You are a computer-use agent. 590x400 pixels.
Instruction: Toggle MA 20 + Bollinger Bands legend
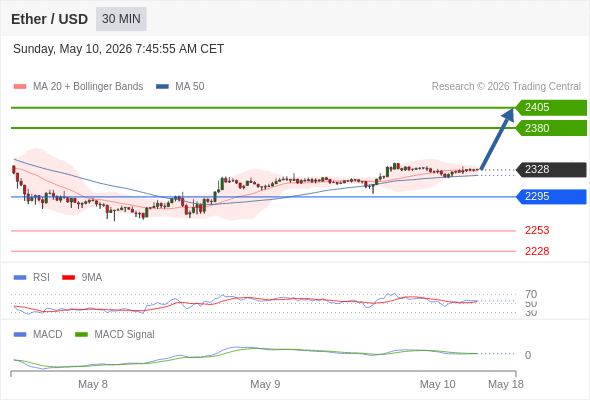point(78,87)
